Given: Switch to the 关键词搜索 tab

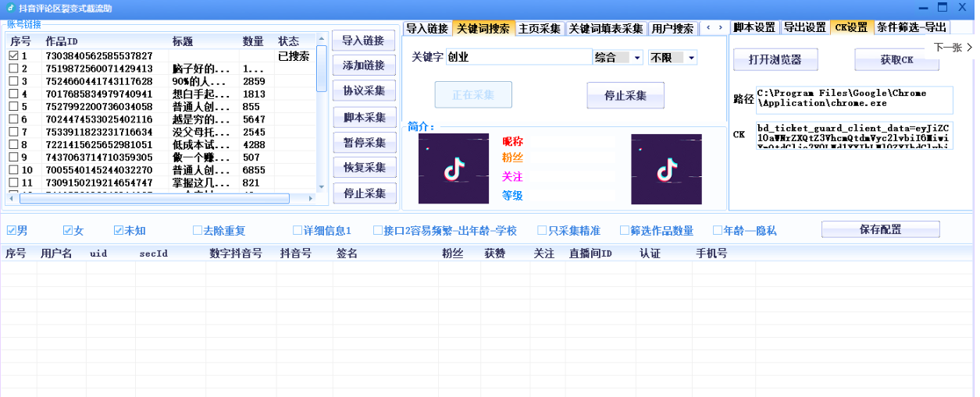Looking at the screenshot, I should (483, 29).
